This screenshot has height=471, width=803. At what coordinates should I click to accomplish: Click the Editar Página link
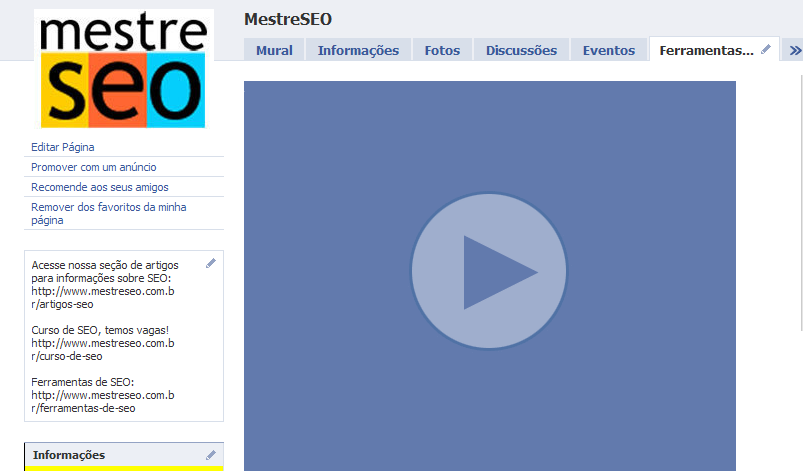pyautogui.click(x=63, y=147)
